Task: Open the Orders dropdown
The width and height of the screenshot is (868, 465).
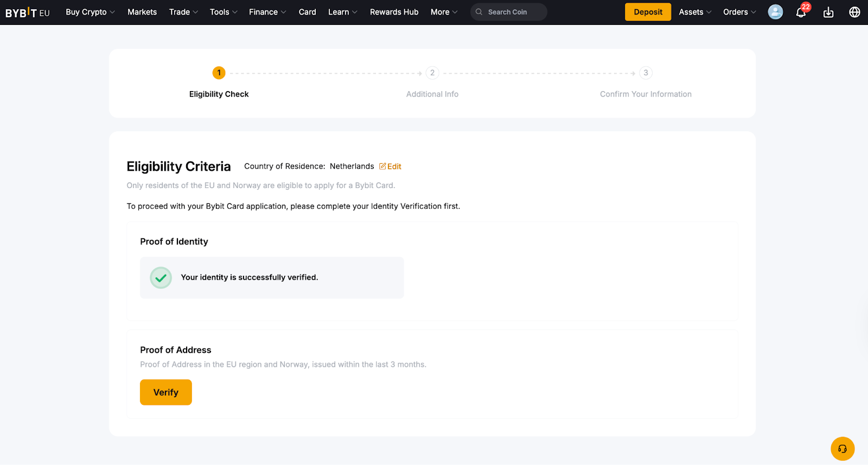Action: pyautogui.click(x=739, y=12)
